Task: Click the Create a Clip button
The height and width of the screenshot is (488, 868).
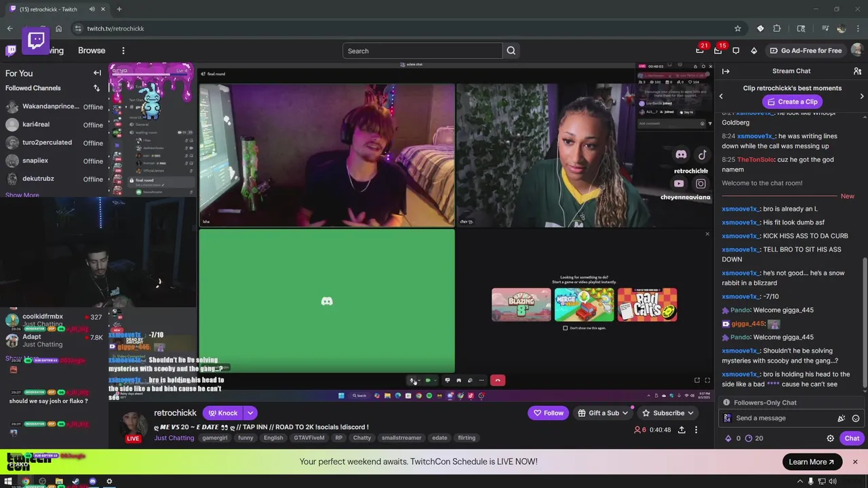Action: coord(791,102)
